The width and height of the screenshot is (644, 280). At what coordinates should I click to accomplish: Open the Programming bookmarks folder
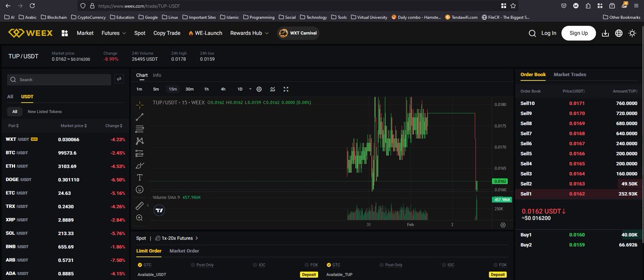[x=259, y=17]
